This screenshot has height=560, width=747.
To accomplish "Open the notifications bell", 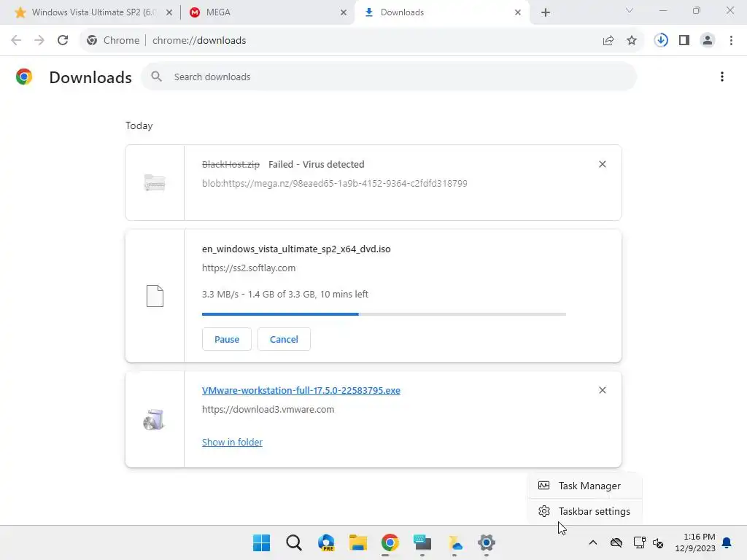I will coord(727,542).
